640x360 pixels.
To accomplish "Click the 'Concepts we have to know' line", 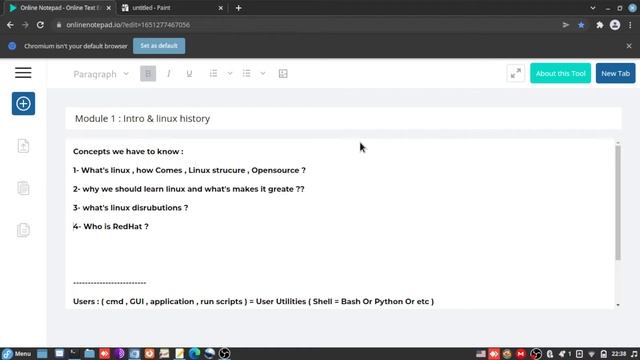I will (x=128, y=151).
